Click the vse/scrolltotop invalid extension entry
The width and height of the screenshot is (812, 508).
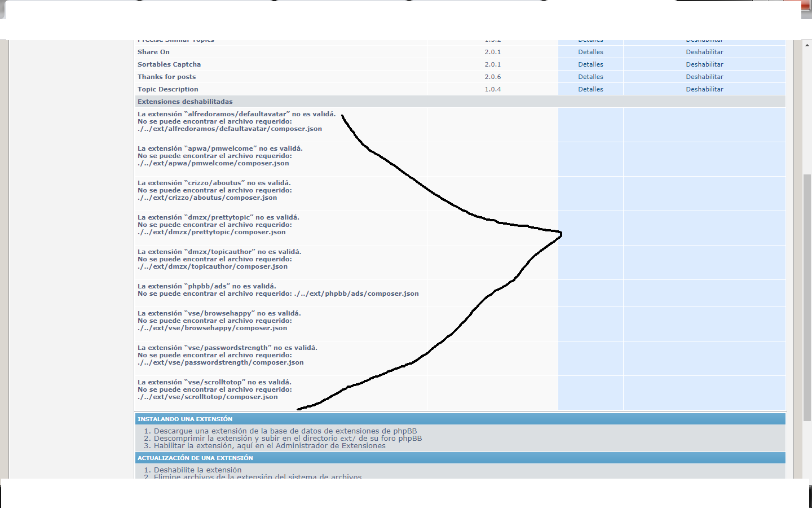click(x=214, y=389)
